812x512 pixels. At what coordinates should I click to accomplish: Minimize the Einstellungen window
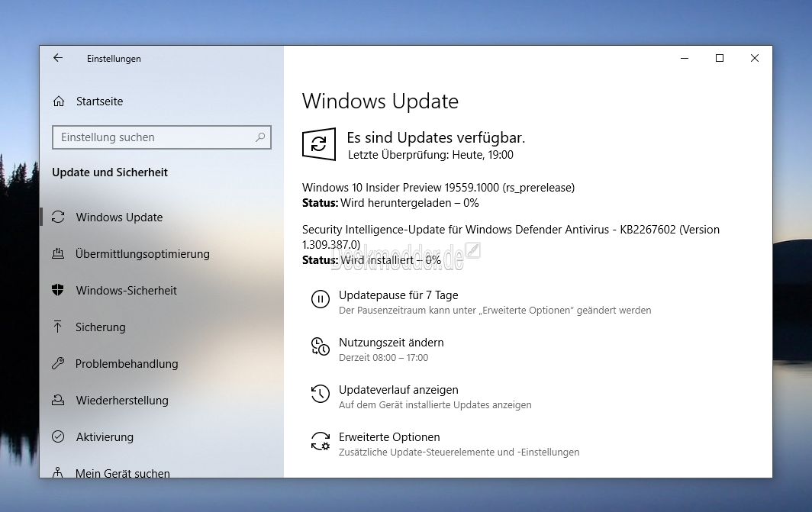tap(685, 58)
